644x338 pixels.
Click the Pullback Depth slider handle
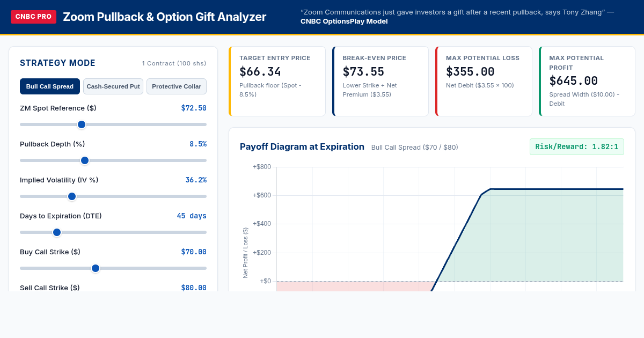pyautogui.click(x=85, y=160)
